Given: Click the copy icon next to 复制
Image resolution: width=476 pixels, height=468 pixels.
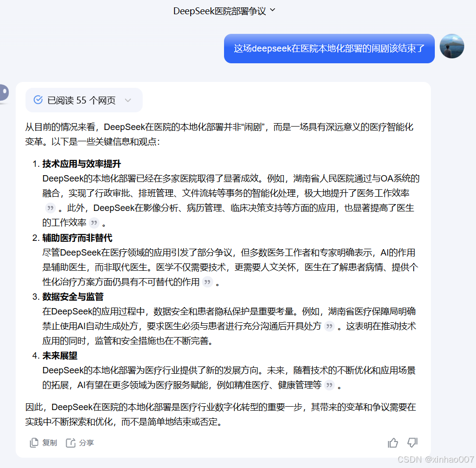Looking at the screenshot, I should (x=34, y=443).
